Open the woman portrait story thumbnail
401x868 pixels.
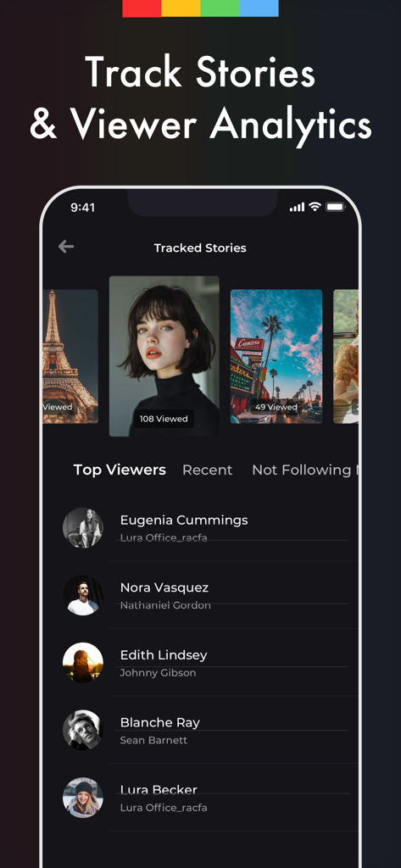point(164,357)
